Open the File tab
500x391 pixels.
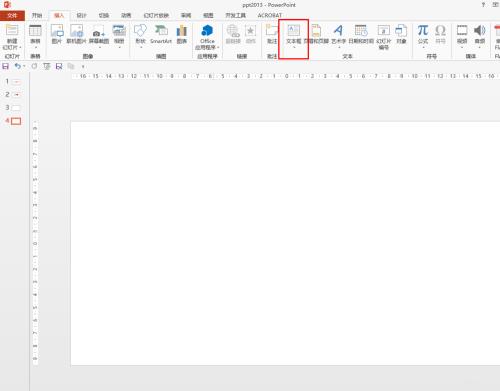pos(12,16)
